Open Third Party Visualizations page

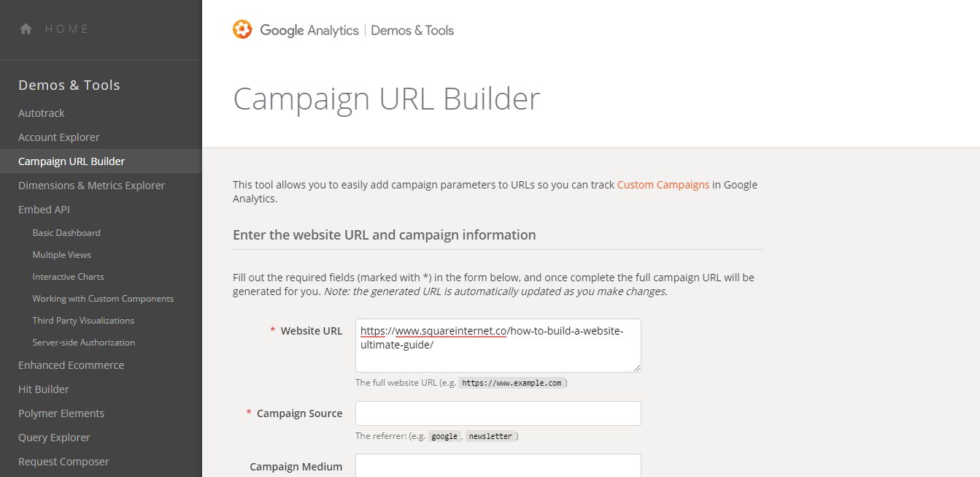pyautogui.click(x=83, y=321)
